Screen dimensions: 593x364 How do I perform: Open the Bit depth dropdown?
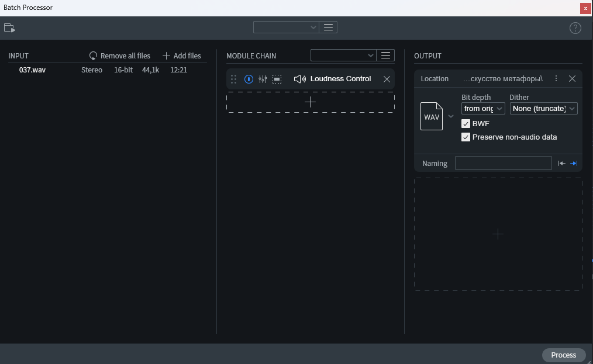click(483, 109)
